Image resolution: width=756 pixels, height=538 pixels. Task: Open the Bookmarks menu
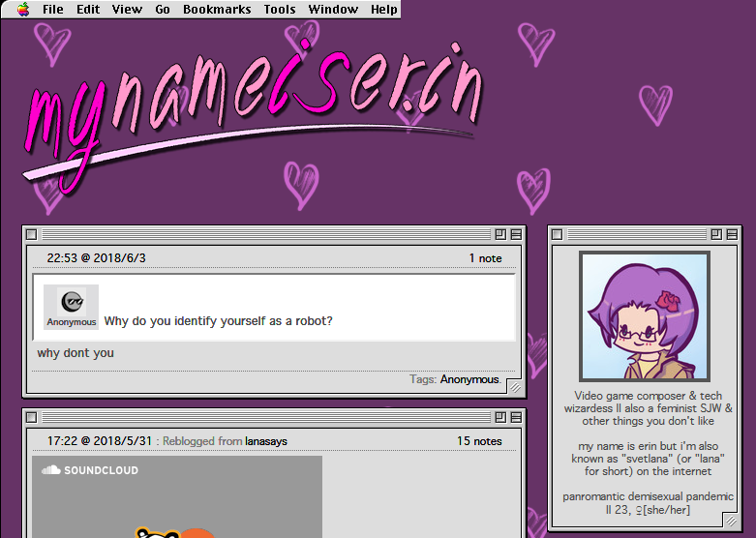point(217,9)
